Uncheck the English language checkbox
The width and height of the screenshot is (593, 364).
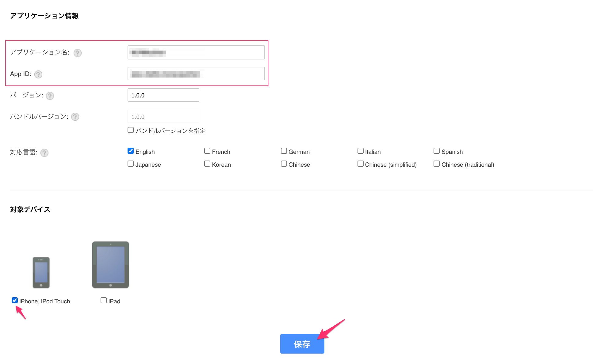131,151
